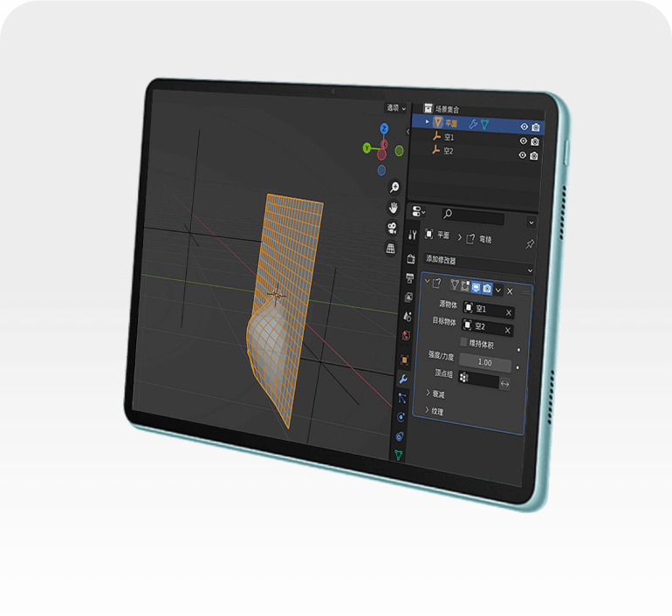Click the empty object icon of 空2

coord(435,149)
